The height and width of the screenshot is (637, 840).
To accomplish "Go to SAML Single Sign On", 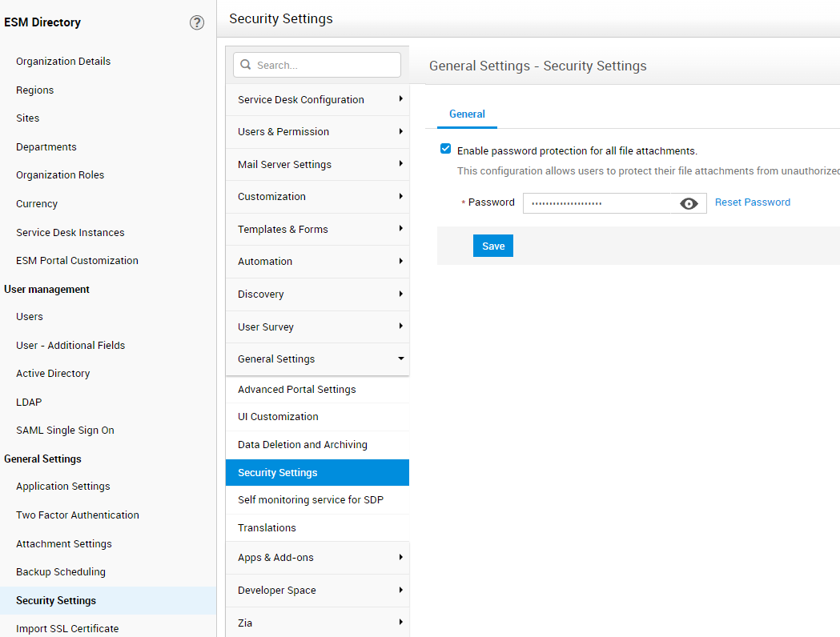I will pos(65,431).
